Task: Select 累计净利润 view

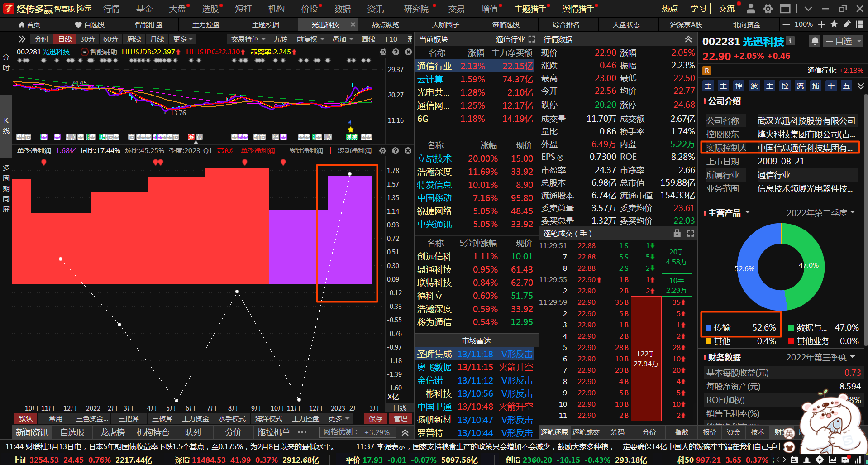Action: [x=306, y=150]
